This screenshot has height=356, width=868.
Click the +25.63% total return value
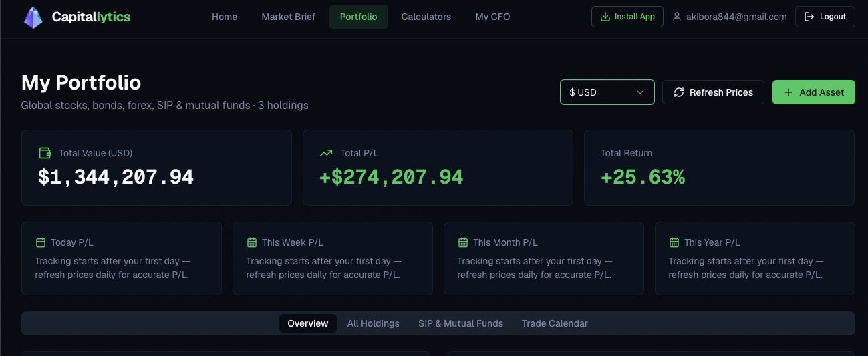[643, 177]
